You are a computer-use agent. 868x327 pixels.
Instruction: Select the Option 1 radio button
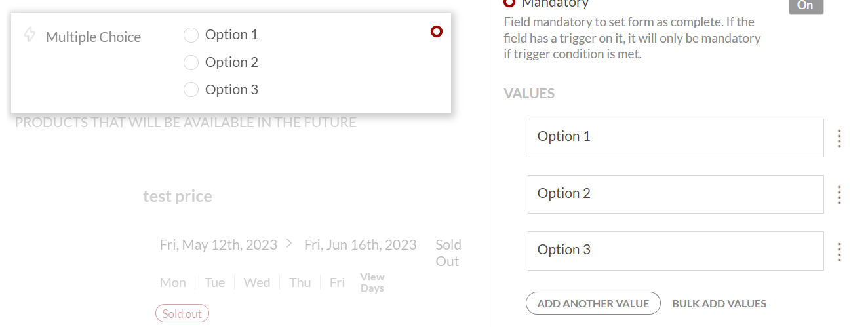[x=191, y=35]
